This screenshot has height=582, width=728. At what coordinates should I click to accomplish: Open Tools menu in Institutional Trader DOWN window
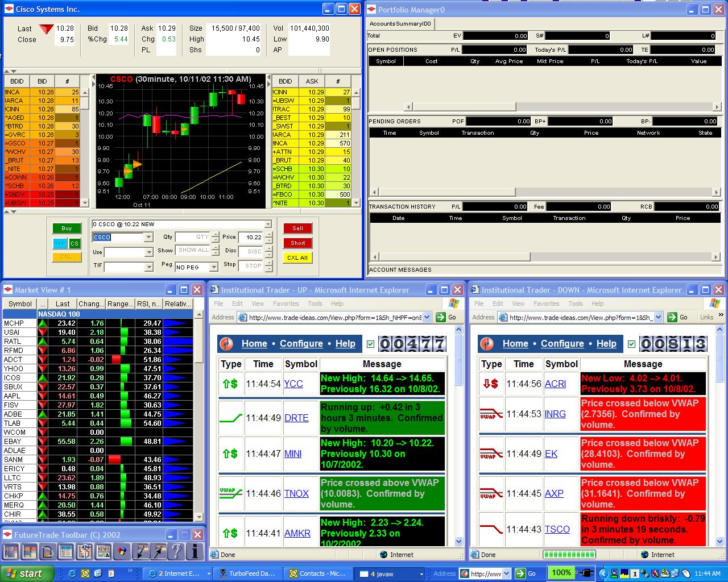tap(576, 304)
